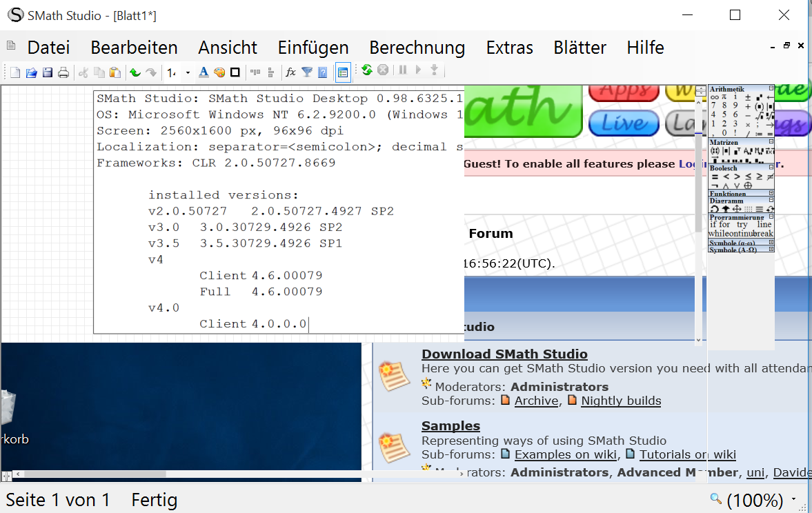This screenshot has width=812, height=513.
Task: Open the Nightly builds sub-forum link
Action: point(621,401)
